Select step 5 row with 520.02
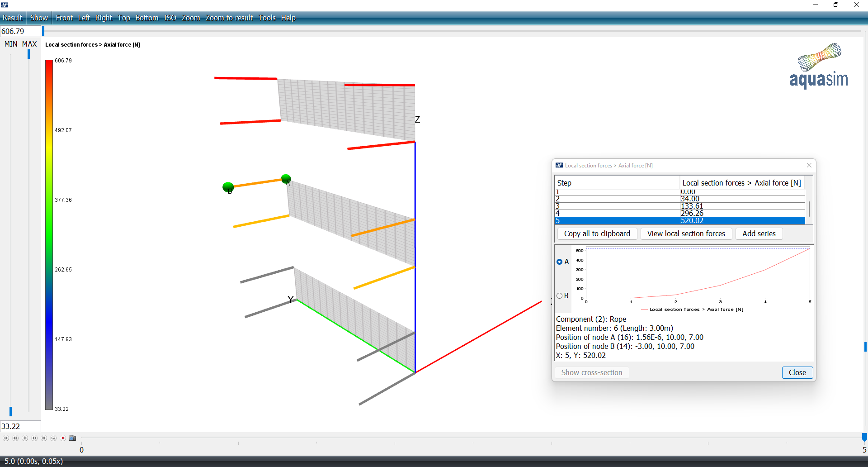The width and height of the screenshot is (868, 467). pos(679,221)
